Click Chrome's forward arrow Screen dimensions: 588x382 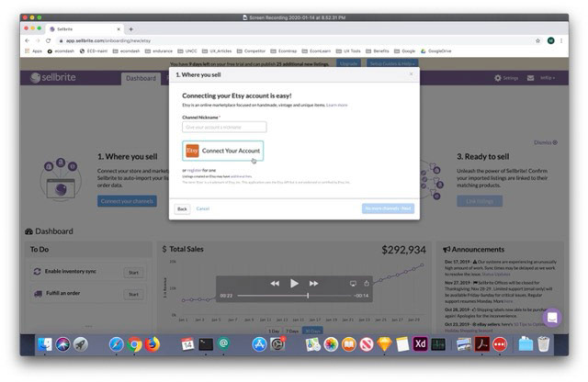(x=38, y=40)
